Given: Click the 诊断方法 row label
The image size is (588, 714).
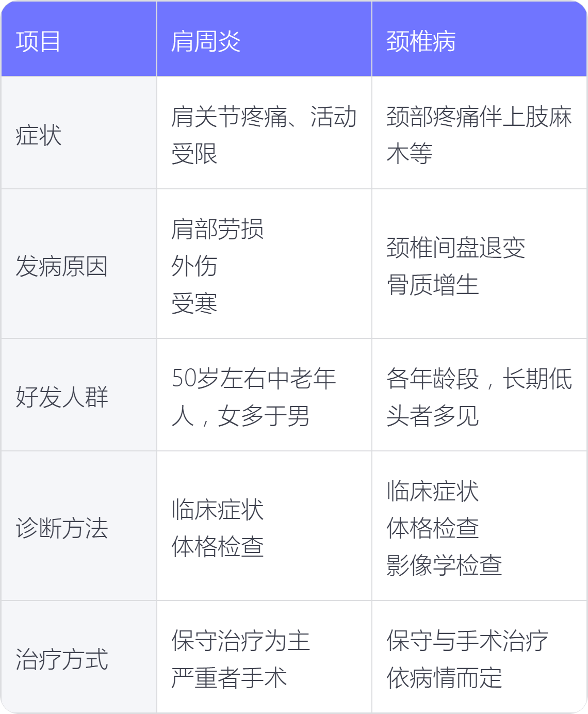Looking at the screenshot, I should coord(62,528).
